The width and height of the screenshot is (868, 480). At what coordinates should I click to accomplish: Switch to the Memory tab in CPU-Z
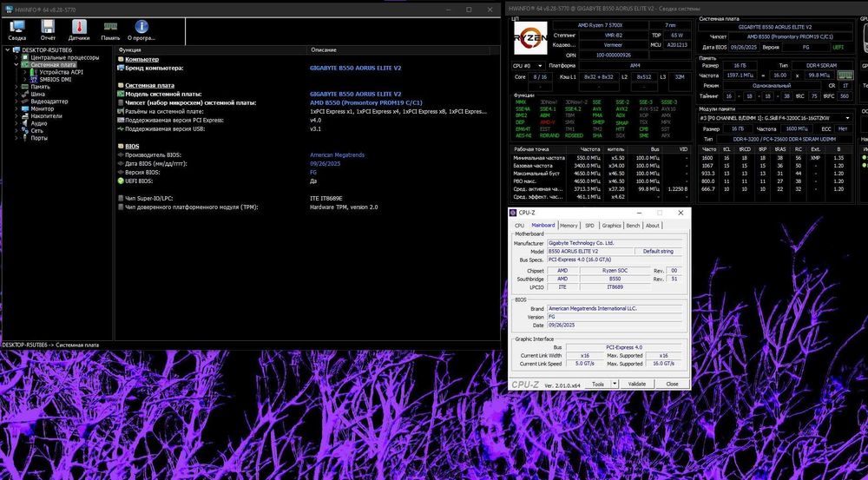click(569, 226)
